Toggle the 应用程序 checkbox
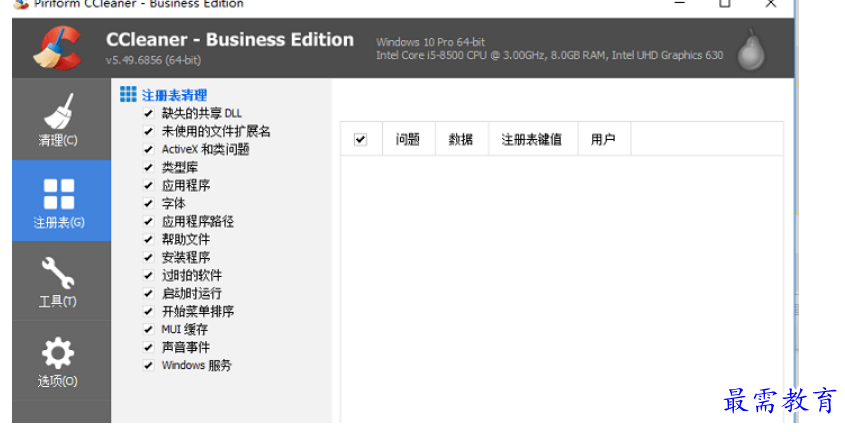The image size is (845, 432). coord(148,185)
